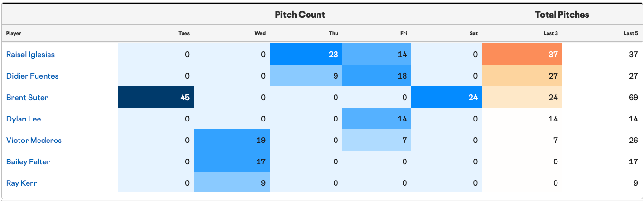Viewport: 644px width, 201px height.
Task: Click Brent Suter's dark 45 pitch cell
Action: pyautogui.click(x=156, y=97)
